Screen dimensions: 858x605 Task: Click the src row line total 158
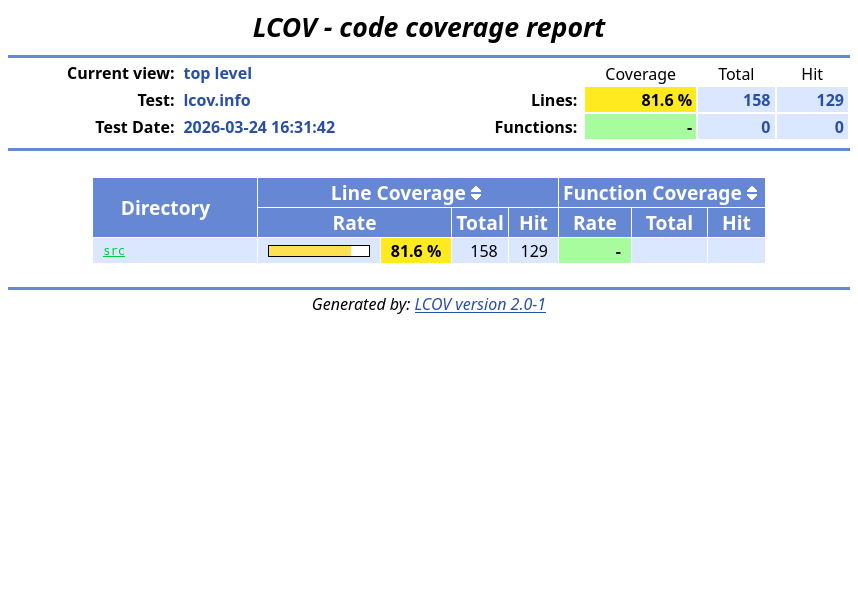(484, 251)
